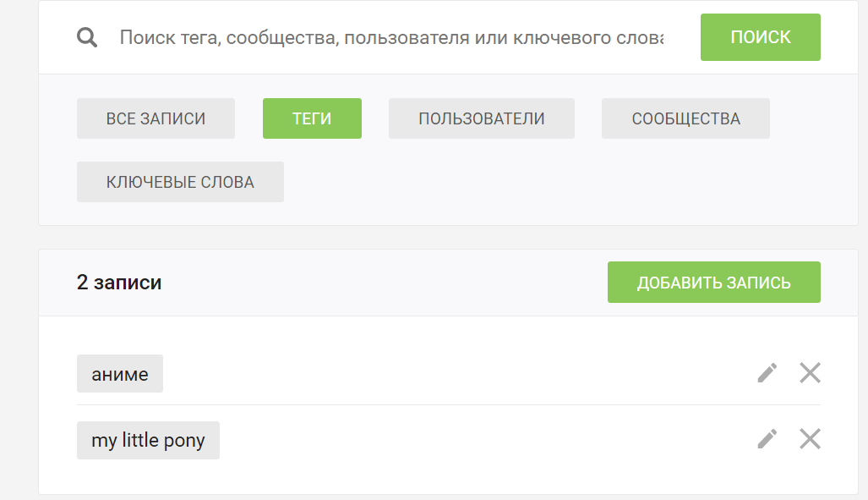Click the X beside my little pony
Viewport: 868px width, 500px height.
pos(810,438)
